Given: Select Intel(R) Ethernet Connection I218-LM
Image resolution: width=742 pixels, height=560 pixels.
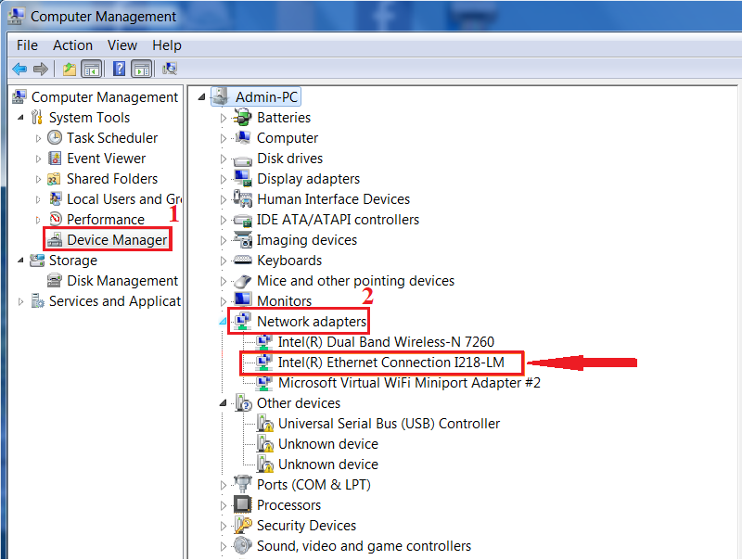Looking at the screenshot, I should (x=390, y=363).
